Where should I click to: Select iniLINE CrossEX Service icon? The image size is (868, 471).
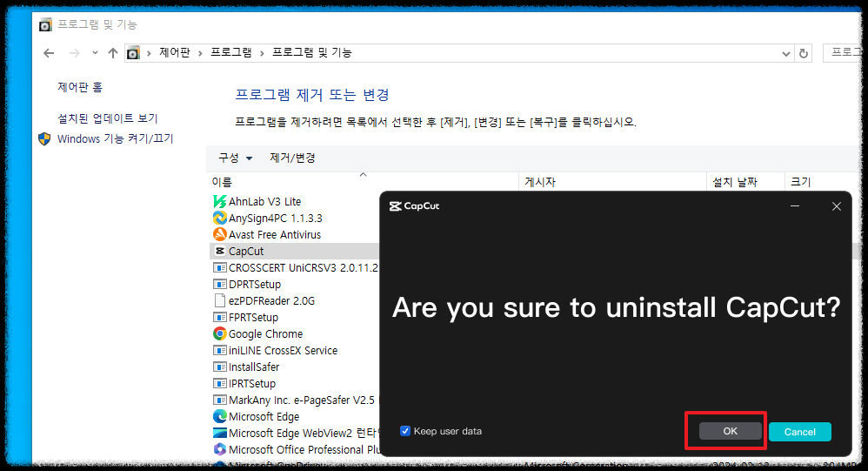[220, 350]
